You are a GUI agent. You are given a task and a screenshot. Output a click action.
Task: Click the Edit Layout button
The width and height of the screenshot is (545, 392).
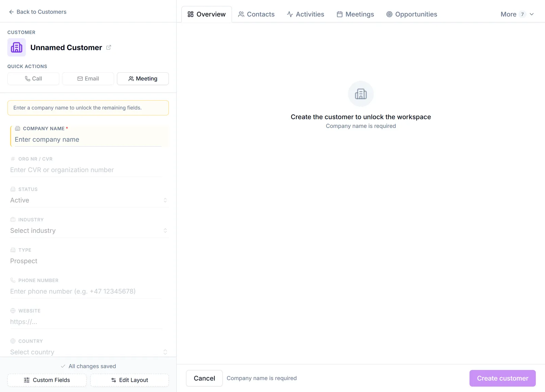coord(129,380)
